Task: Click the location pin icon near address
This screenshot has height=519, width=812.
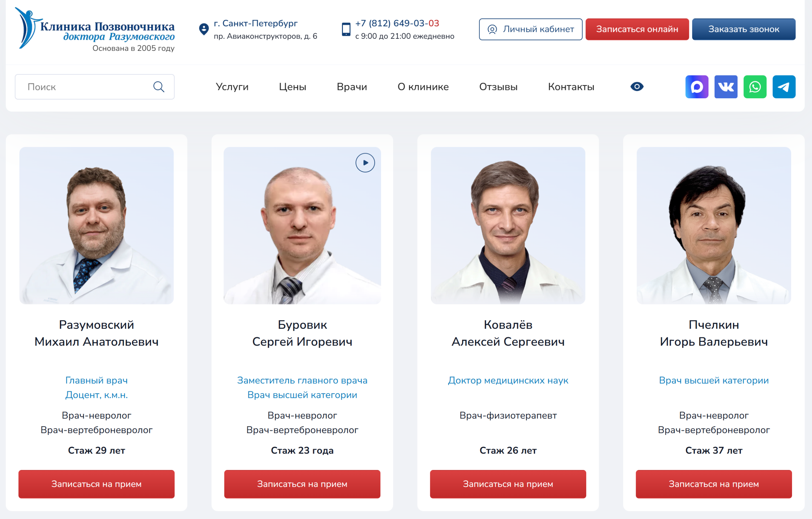Action: (x=204, y=29)
